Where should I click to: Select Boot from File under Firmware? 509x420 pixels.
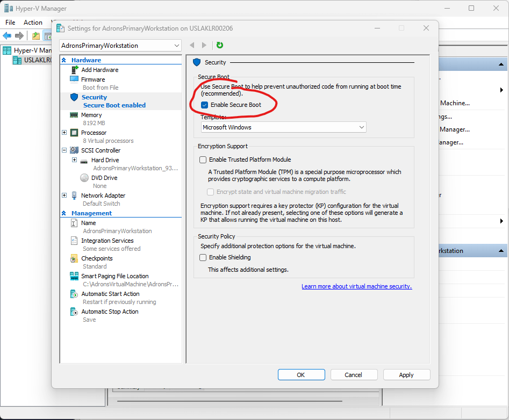tap(101, 88)
